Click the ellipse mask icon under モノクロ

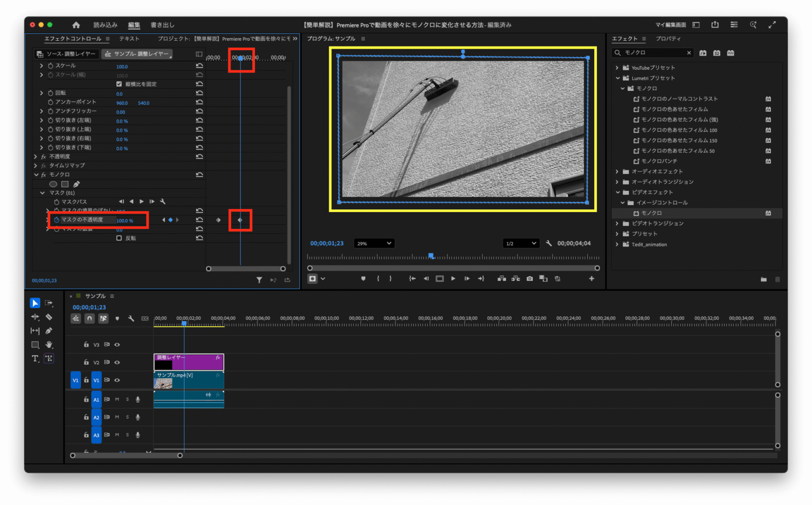point(53,183)
